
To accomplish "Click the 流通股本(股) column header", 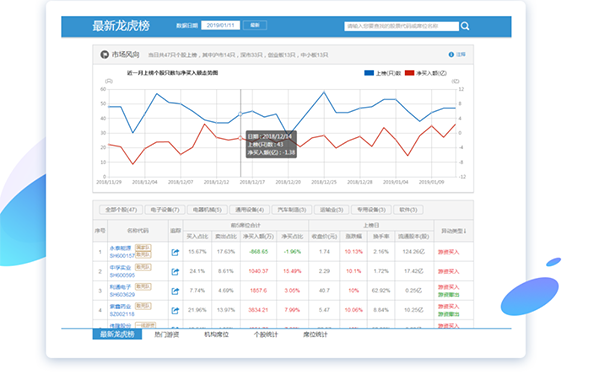I will pyautogui.click(x=413, y=236).
